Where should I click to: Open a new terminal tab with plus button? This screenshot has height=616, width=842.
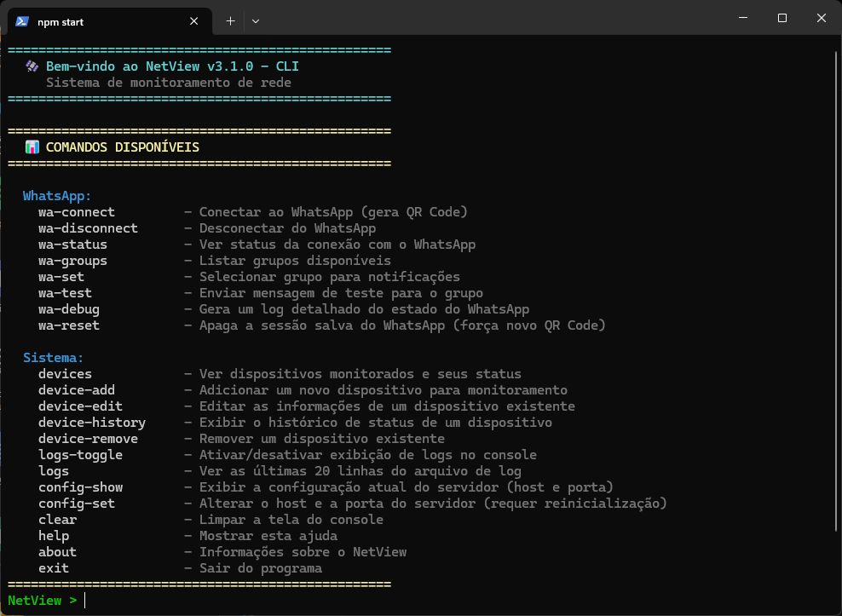click(x=230, y=21)
